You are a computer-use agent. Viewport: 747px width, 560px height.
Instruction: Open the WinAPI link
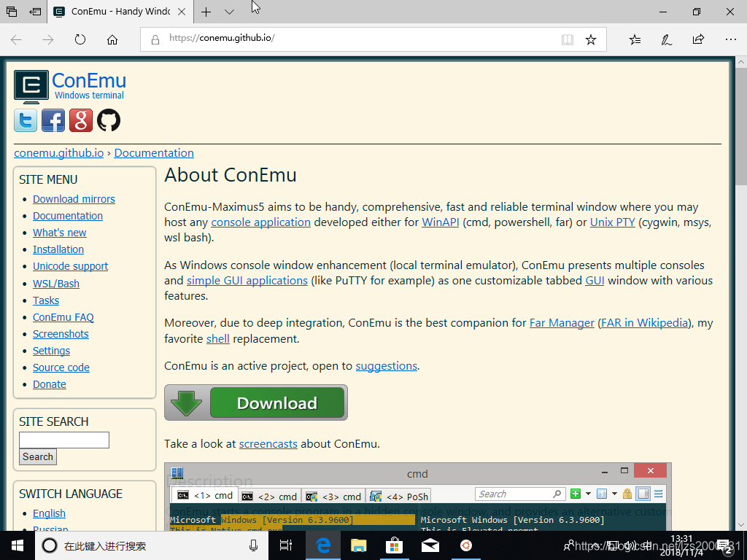tap(440, 222)
